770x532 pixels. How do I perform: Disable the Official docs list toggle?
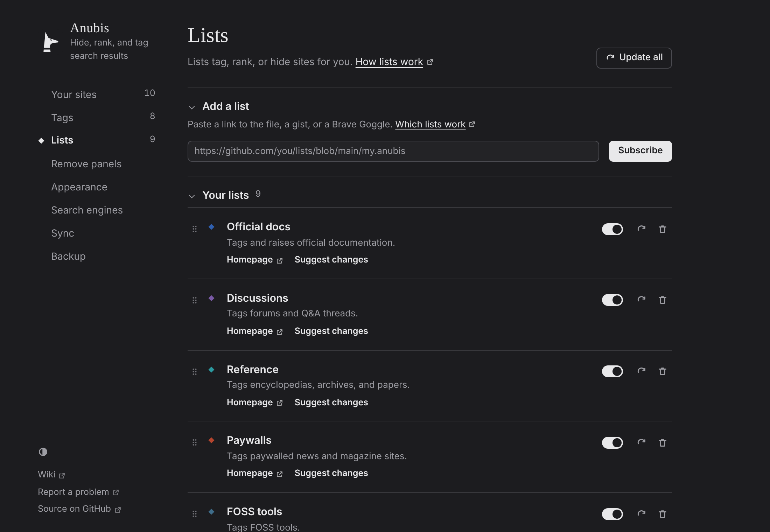(x=612, y=229)
